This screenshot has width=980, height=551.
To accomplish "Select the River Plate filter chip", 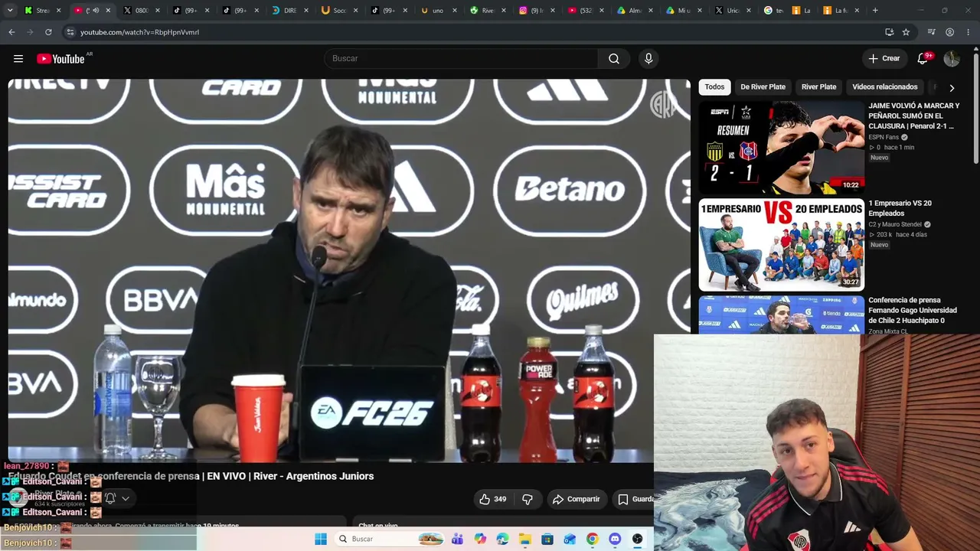I will [x=818, y=87].
